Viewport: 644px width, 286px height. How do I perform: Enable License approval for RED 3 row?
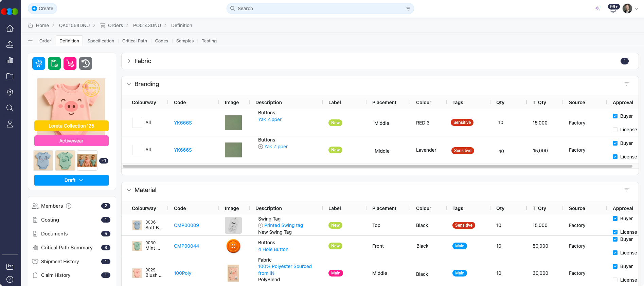tap(615, 130)
